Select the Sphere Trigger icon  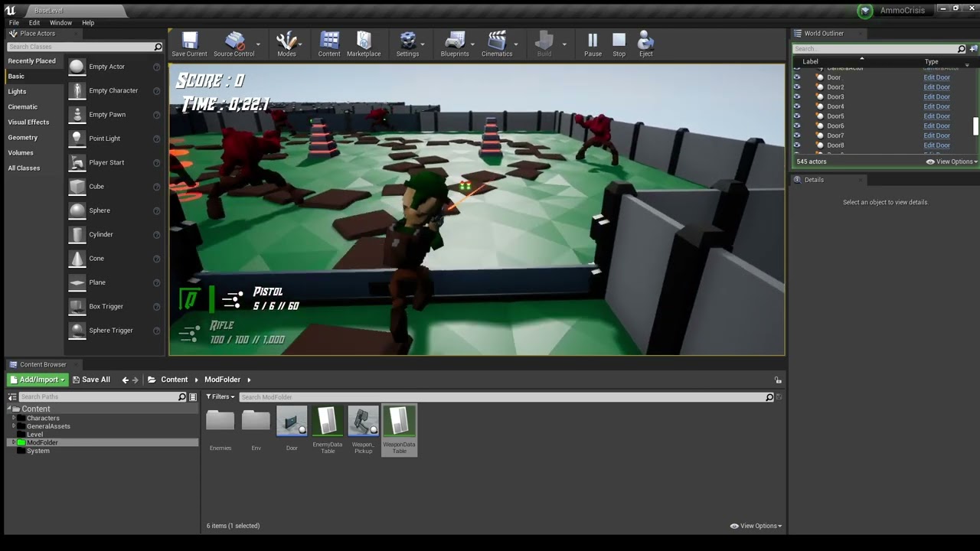click(x=77, y=331)
